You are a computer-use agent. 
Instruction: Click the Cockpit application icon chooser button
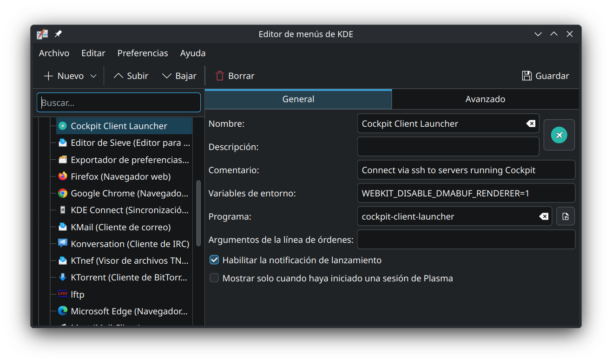click(x=559, y=135)
